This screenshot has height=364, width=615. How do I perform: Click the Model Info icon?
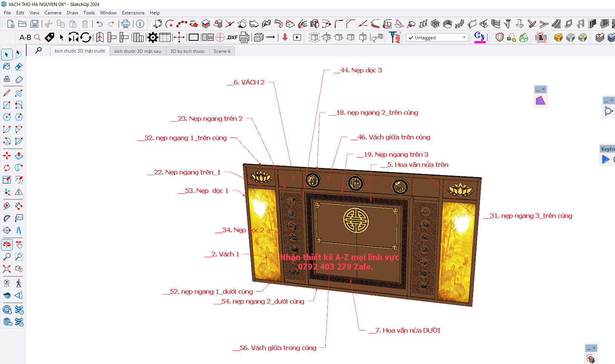click(140, 24)
